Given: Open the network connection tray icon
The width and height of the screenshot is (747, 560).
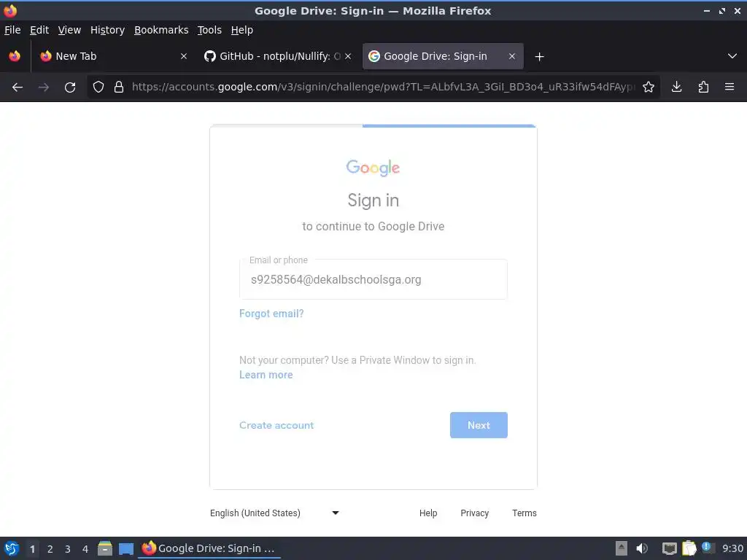Looking at the screenshot, I should 670,548.
